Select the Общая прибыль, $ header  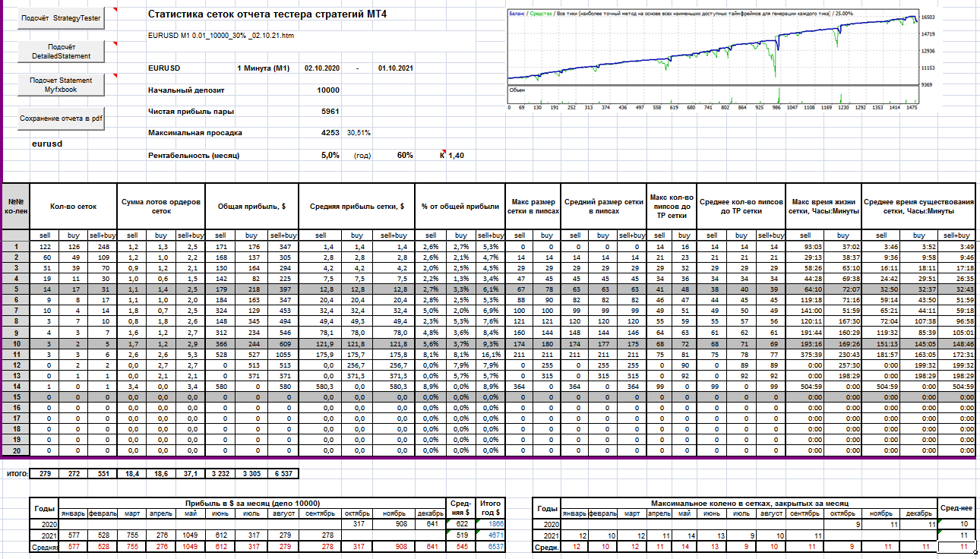pos(251,206)
